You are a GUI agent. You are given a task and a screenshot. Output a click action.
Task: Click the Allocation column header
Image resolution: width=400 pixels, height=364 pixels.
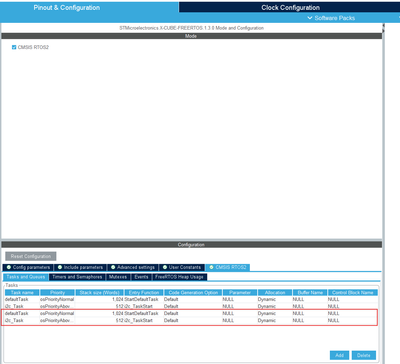coord(275,293)
